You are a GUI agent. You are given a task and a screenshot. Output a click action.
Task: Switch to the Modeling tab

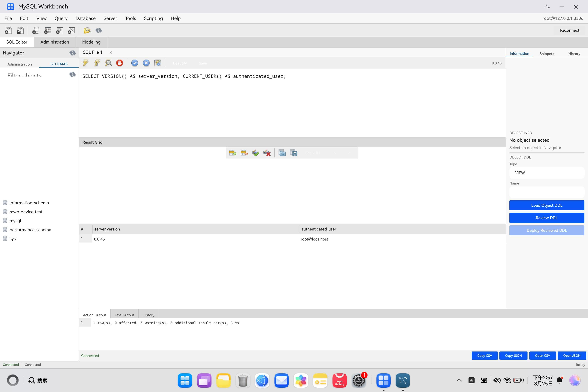tap(91, 42)
